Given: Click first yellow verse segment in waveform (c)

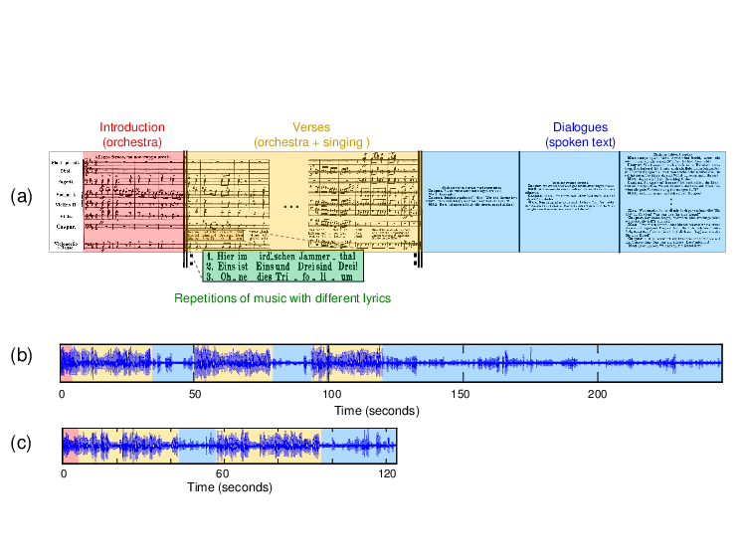Looking at the screenshot, I should (128, 446).
